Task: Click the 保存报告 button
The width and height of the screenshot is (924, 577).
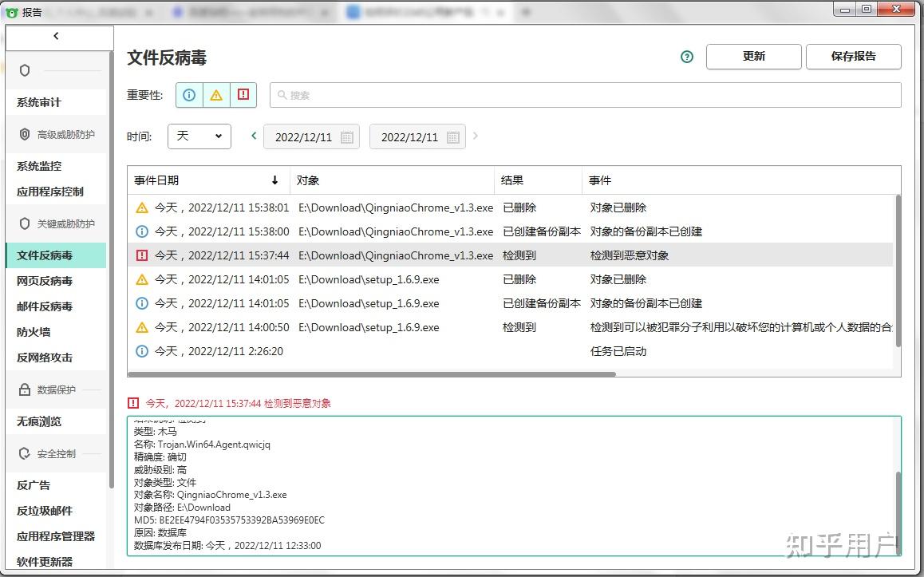Action: (853, 57)
